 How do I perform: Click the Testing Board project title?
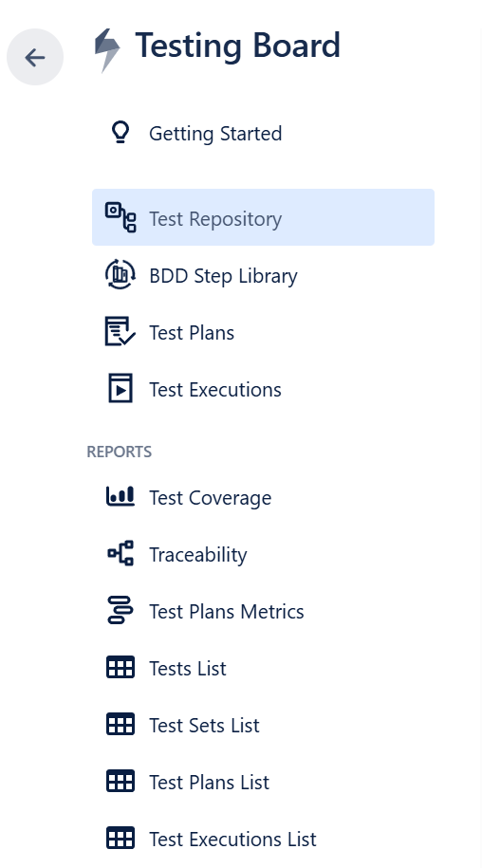(237, 46)
